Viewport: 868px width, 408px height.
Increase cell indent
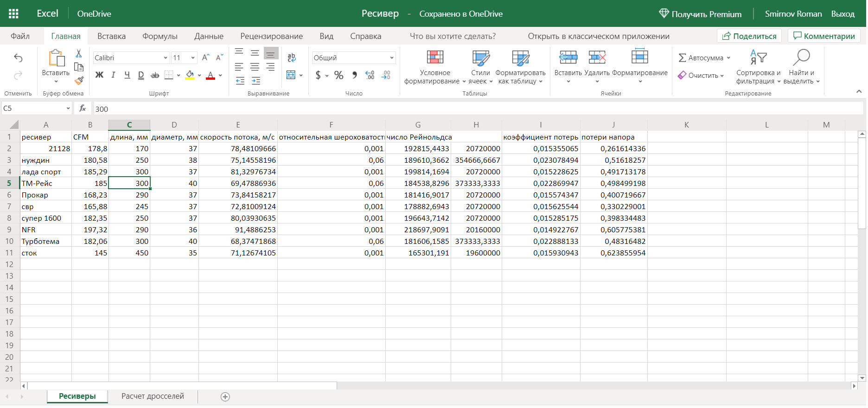(256, 81)
